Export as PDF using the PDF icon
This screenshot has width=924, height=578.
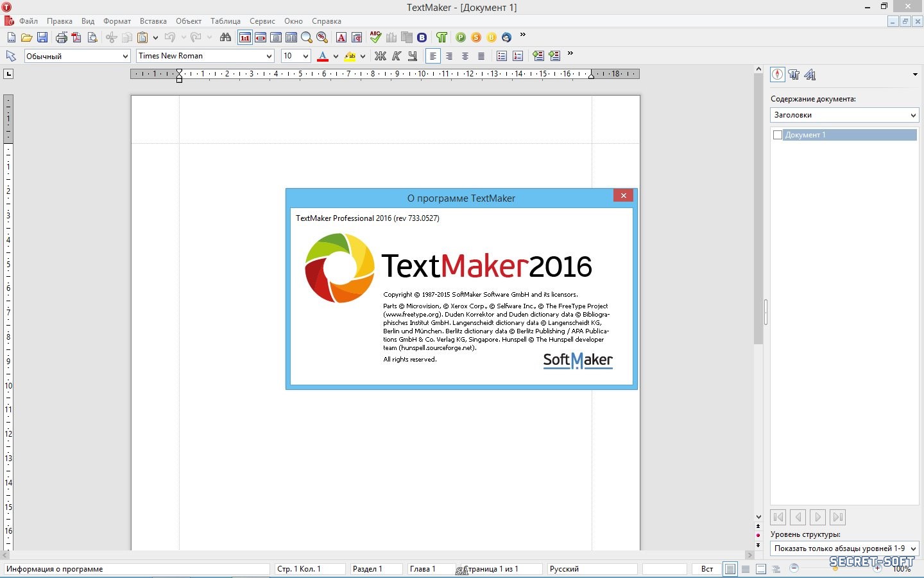pyautogui.click(x=76, y=37)
